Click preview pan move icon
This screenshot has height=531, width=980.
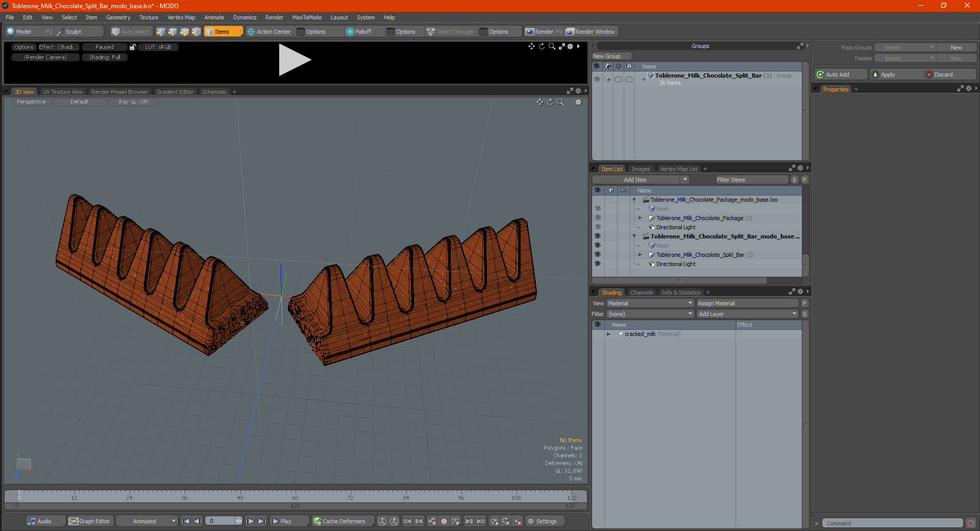point(531,46)
